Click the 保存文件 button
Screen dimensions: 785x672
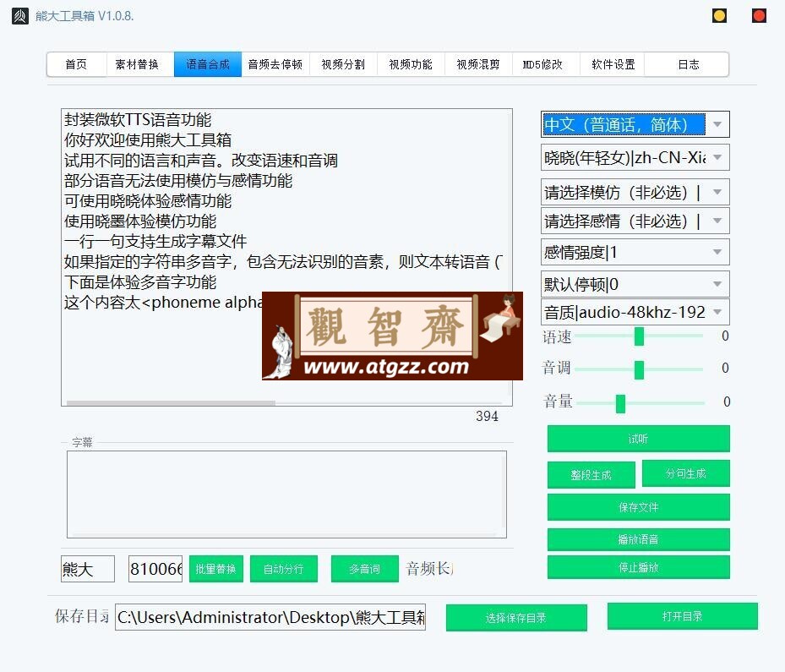tap(638, 507)
